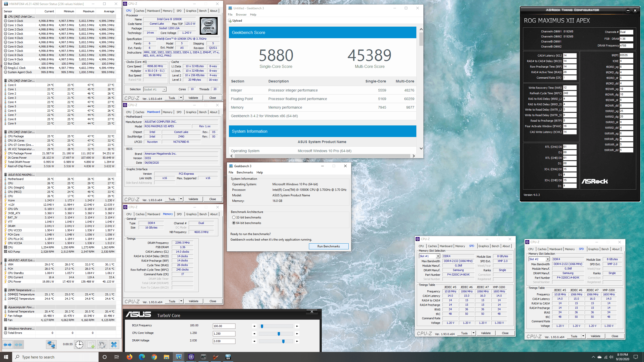Click DRAM Voltage input field
The image size is (644, 362).
pos(224,341)
